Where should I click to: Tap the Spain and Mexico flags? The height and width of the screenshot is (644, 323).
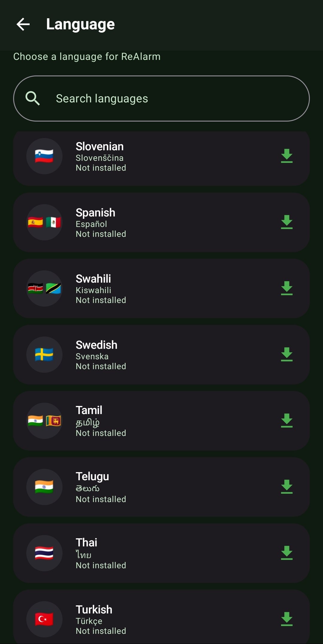[x=44, y=222]
